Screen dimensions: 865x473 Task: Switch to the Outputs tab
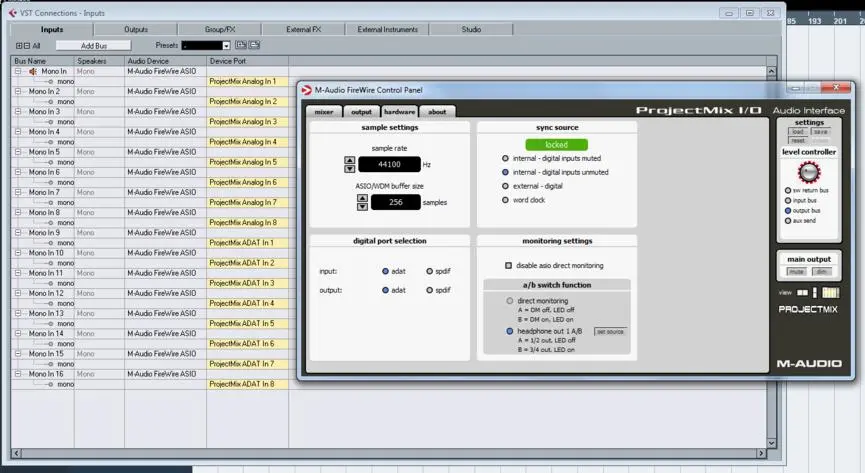pyautogui.click(x=136, y=29)
